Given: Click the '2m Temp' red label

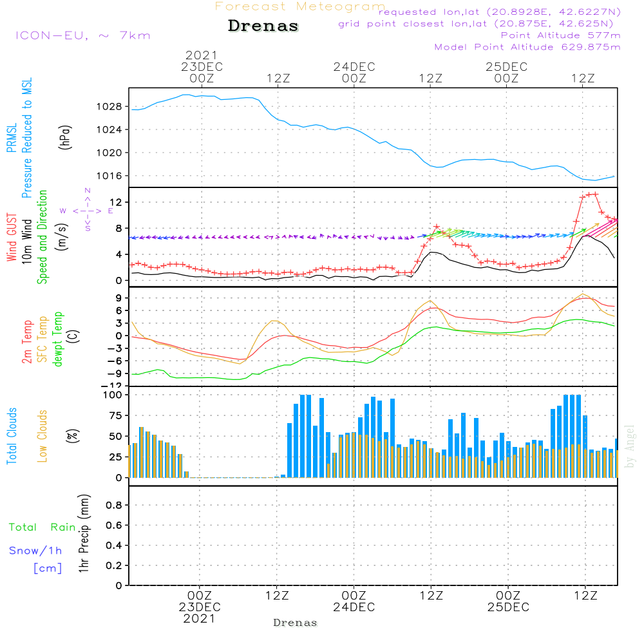Looking at the screenshot, I should 26,342.
